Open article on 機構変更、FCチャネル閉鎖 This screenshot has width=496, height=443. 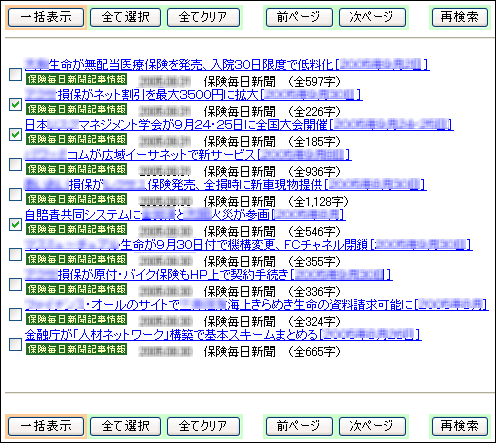click(x=249, y=245)
